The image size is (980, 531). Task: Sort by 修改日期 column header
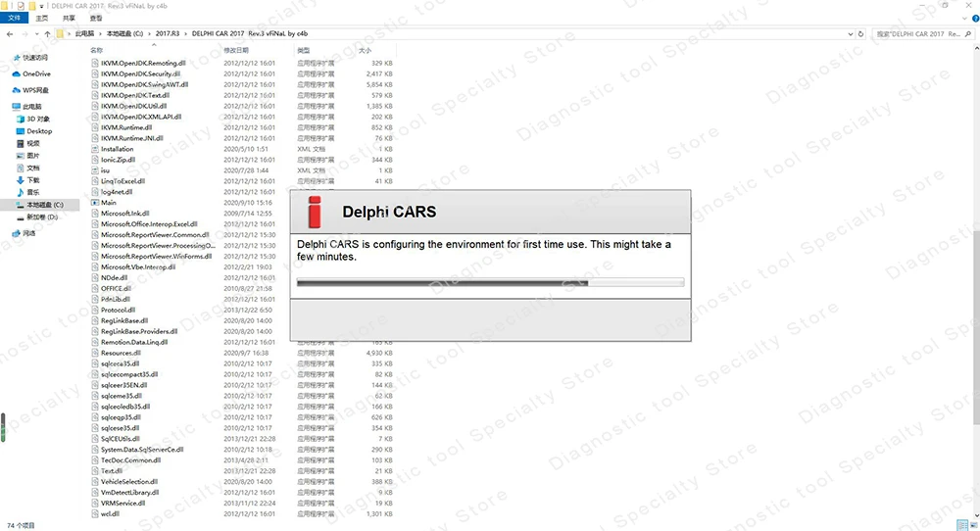tap(236, 50)
